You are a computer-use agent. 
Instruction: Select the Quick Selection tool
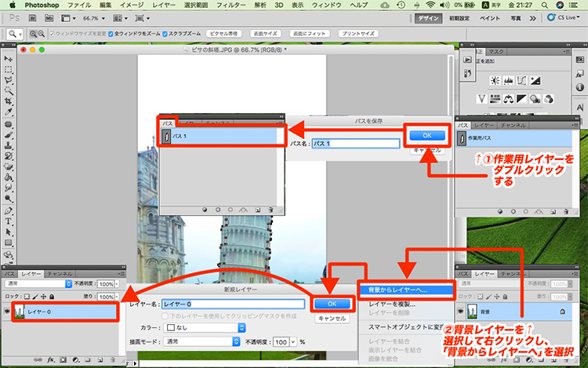click(x=9, y=91)
